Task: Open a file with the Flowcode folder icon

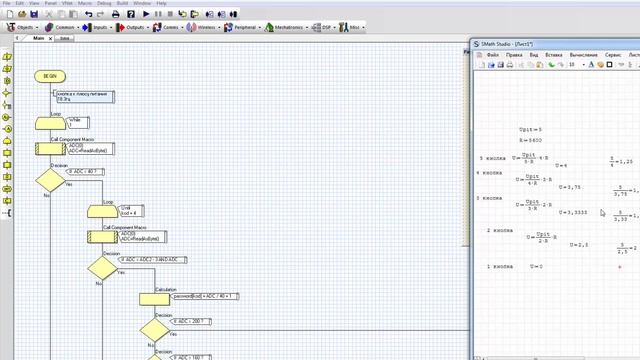Action: tap(22, 14)
